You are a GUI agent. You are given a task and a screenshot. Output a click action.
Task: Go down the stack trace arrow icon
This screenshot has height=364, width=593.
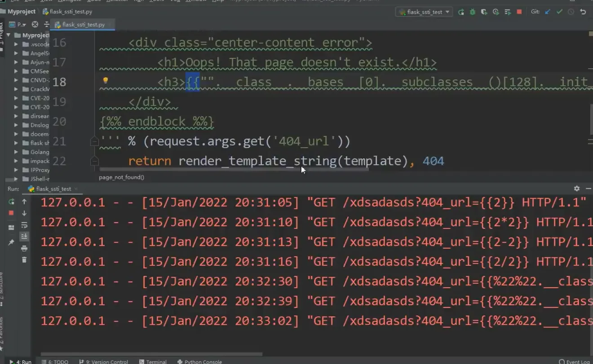(x=24, y=213)
